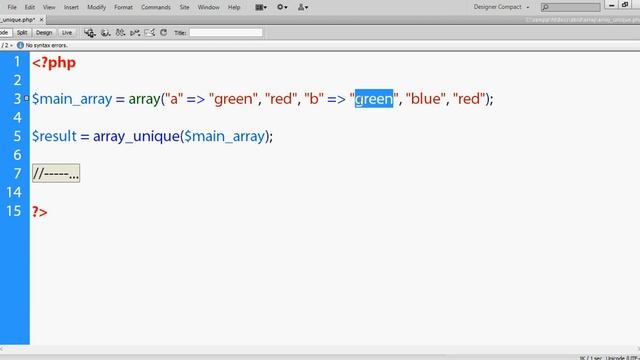The image size is (640, 360).
Task: Click the Preview in browser globe icon
Action: tap(105, 33)
